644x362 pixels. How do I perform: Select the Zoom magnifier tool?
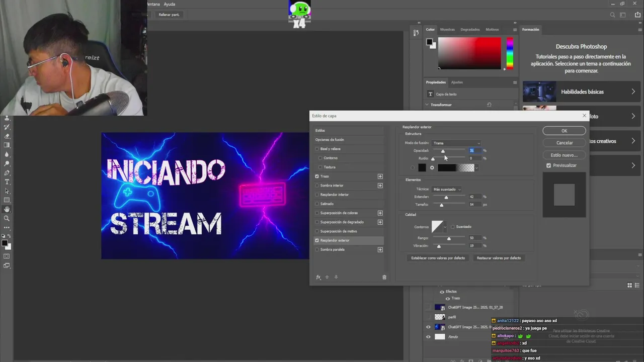coord(7,218)
